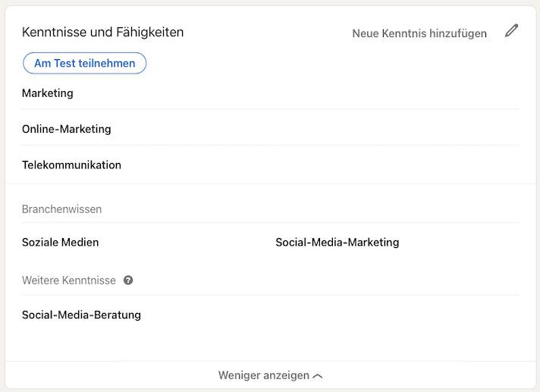Click the word Fähigkeiten in the title

coord(149,33)
